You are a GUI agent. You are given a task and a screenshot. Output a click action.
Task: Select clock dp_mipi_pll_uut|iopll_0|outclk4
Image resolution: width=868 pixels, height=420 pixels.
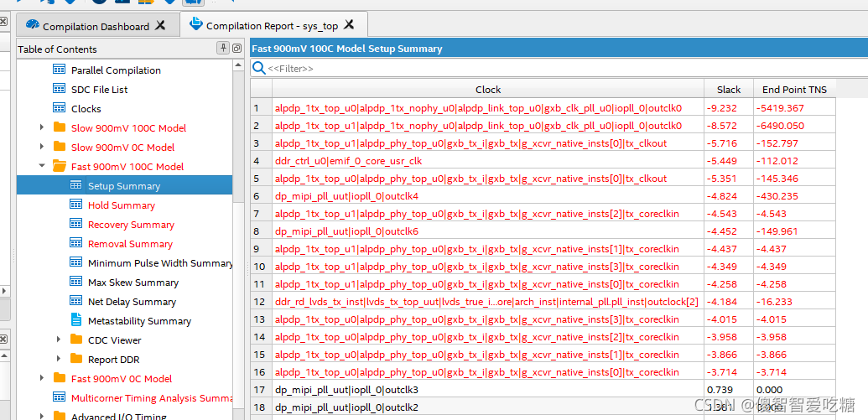click(488, 196)
